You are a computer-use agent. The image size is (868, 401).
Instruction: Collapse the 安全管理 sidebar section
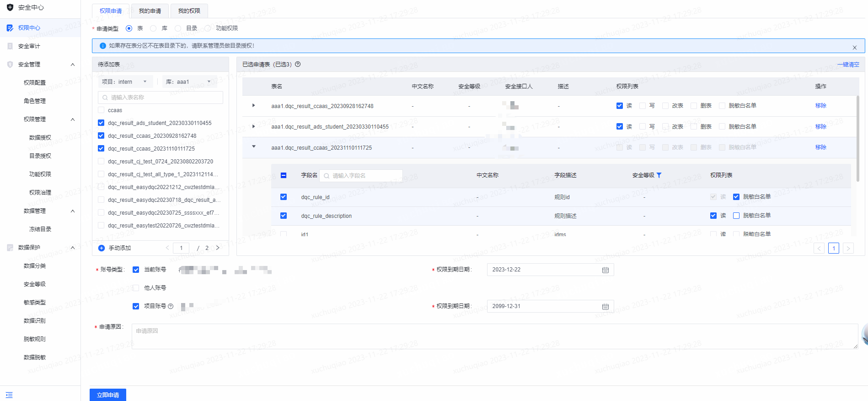pos(73,65)
